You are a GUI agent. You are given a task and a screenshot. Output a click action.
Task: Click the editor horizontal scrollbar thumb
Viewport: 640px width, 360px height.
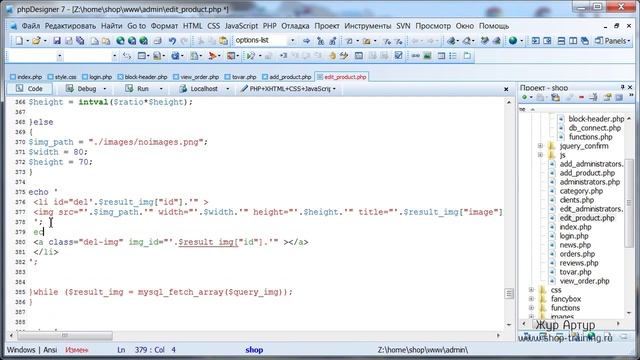tap(65, 335)
